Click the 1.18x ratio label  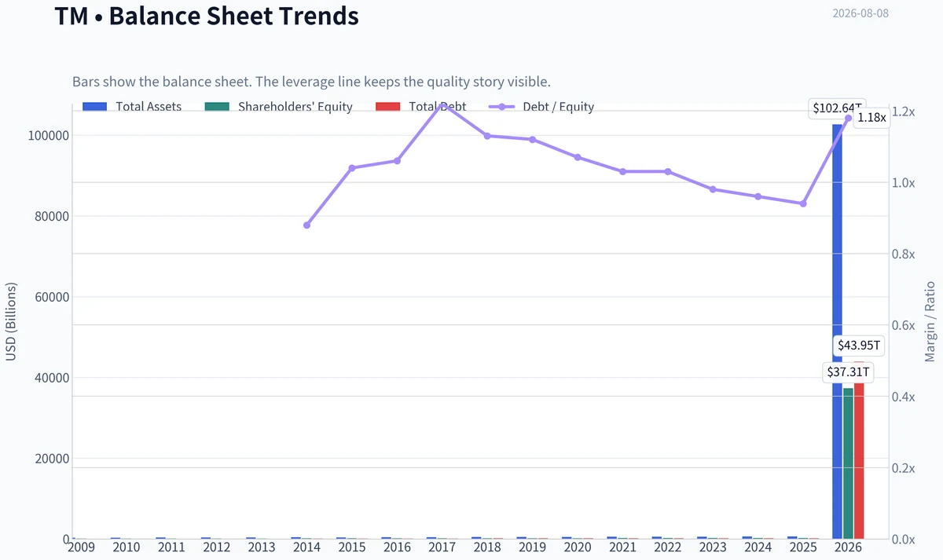click(x=871, y=117)
